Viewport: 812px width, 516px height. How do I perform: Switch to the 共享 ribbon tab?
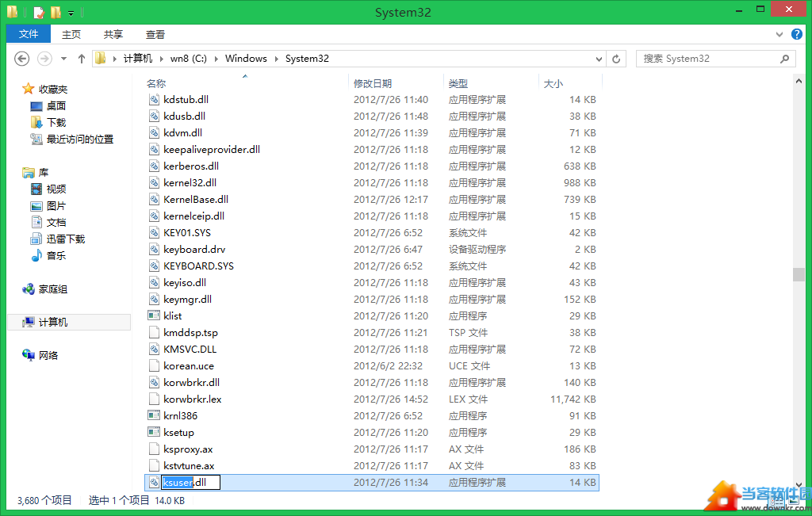coord(113,34)
